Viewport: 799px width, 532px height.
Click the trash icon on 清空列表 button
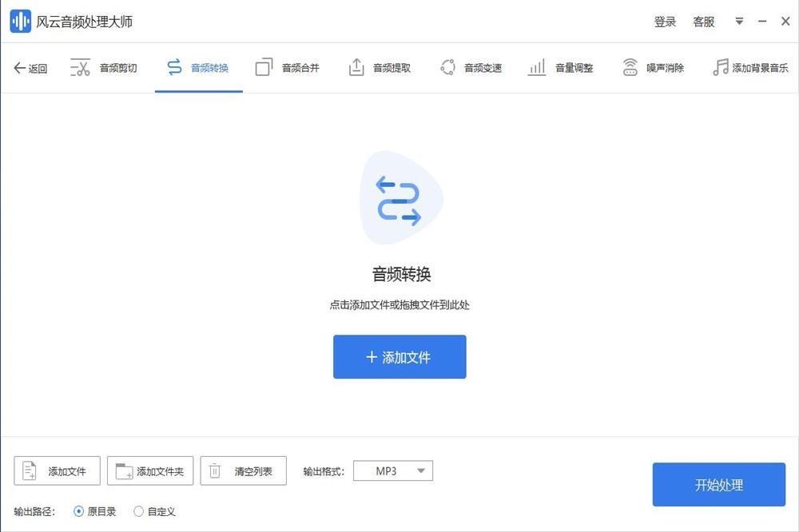click(x=215, y=470)
